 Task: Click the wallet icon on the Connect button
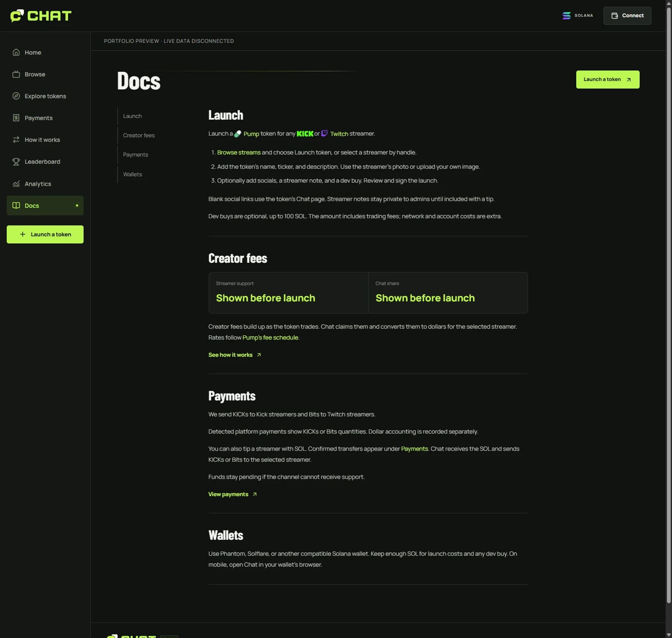(x=614, y=16)
